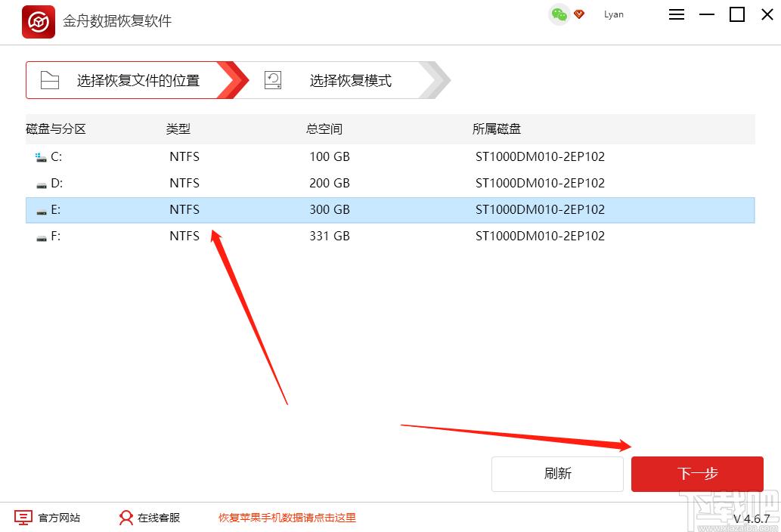Click the 总空间 column header

click(324, 129)
